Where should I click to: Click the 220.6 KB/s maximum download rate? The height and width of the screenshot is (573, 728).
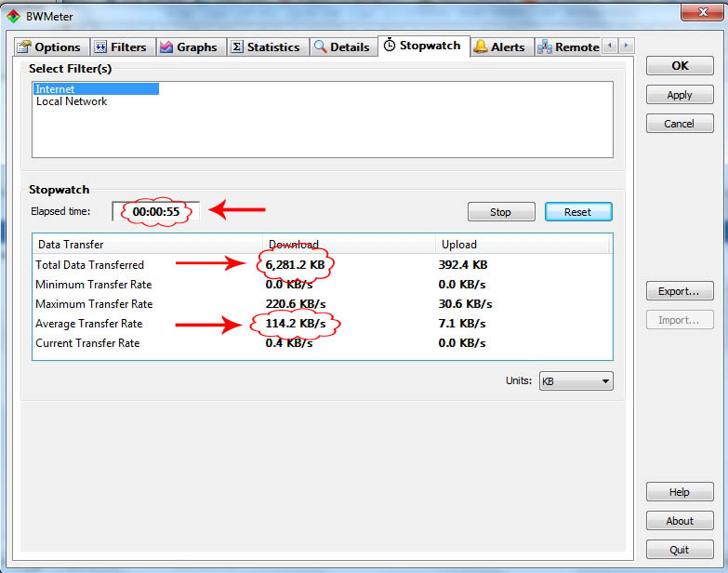click(296, 304)
